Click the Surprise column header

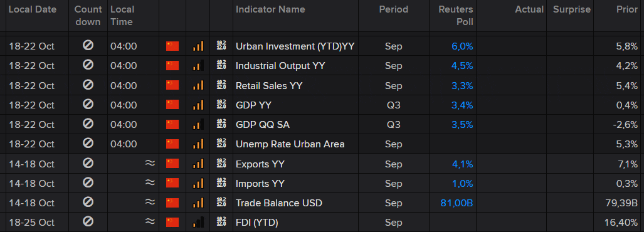(x=572, y=9)
